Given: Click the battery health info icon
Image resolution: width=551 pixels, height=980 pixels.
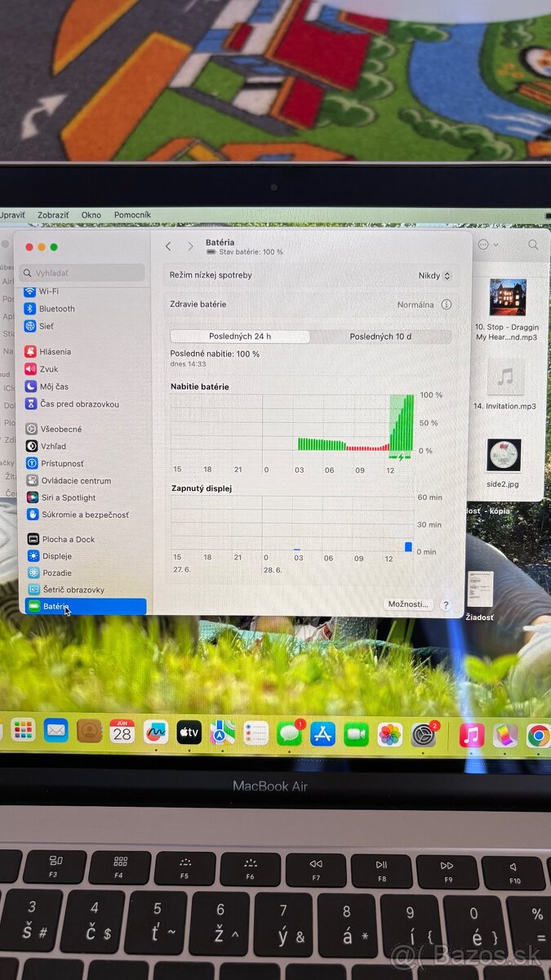Looking at the screenshot, I should click(x=447, y=305).
